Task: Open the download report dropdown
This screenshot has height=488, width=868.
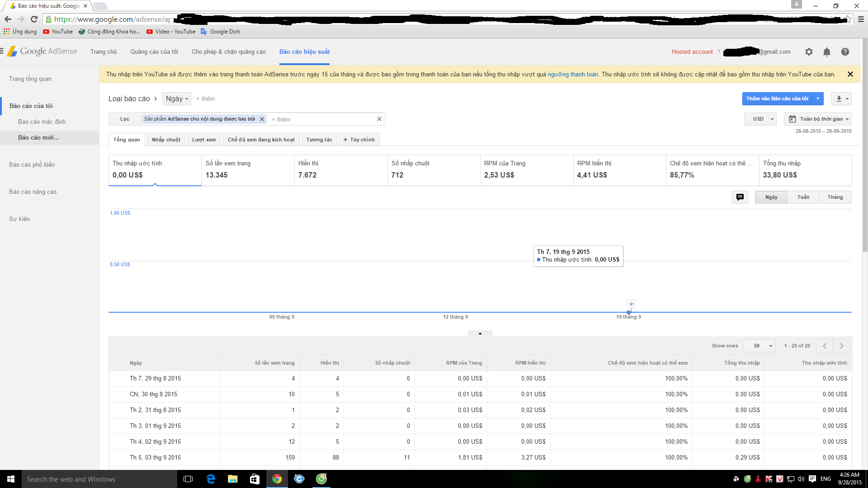Action: click(841, 99)
